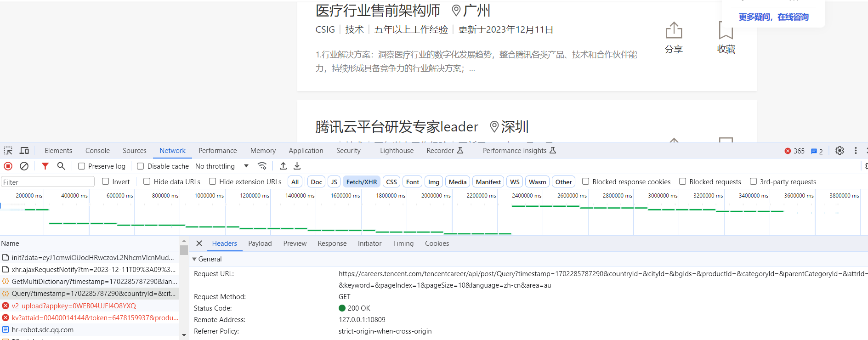The image size is (868, 340).
Task: Switch to the Memory tab
Action: [x=263, y=151]
